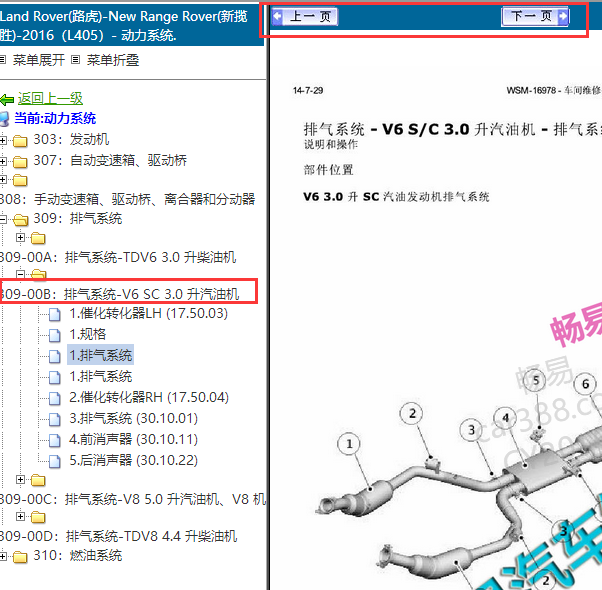Viewport: 602px width, 590px height.
Task: Expand the 310：燃油系统 node
Action: click(x=3, y=556)
